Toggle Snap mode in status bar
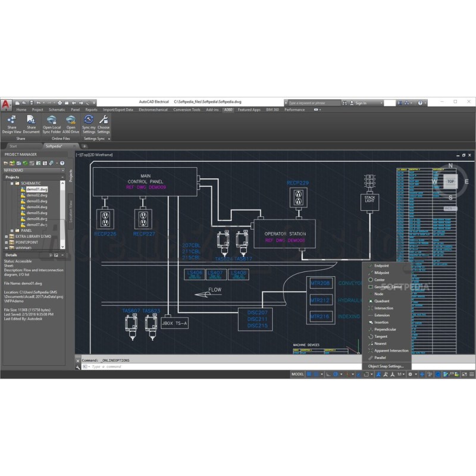Screen dimensions: 476x476 point(316,374)
